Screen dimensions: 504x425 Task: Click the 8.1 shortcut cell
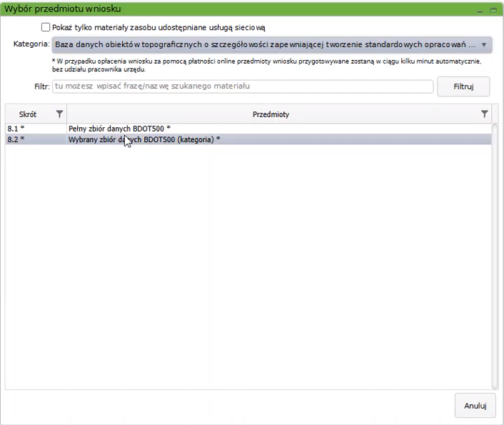16,129
